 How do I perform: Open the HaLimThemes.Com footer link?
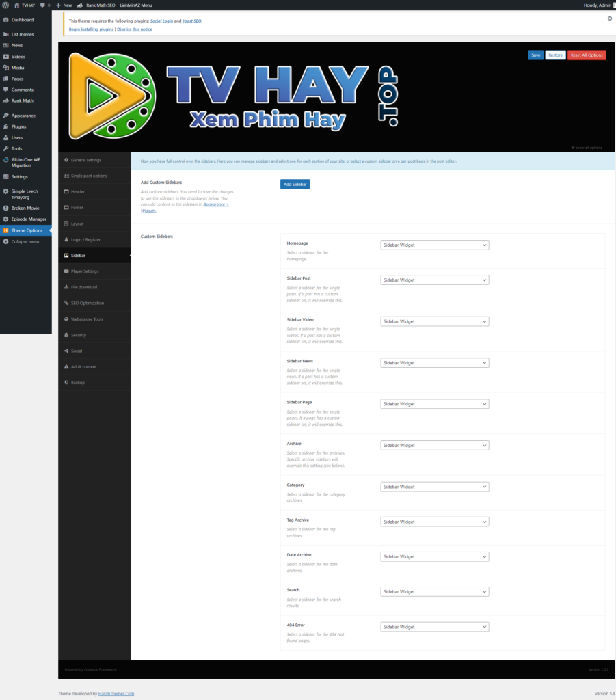pyautogui.click(x=116, y=694)
